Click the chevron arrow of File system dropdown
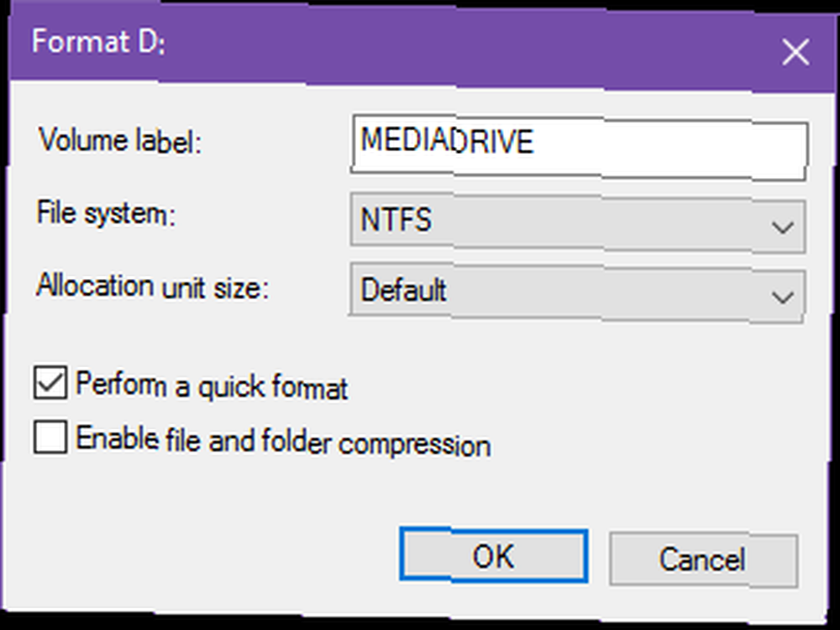This screenshot has width=840, height=630. point(783,228)
